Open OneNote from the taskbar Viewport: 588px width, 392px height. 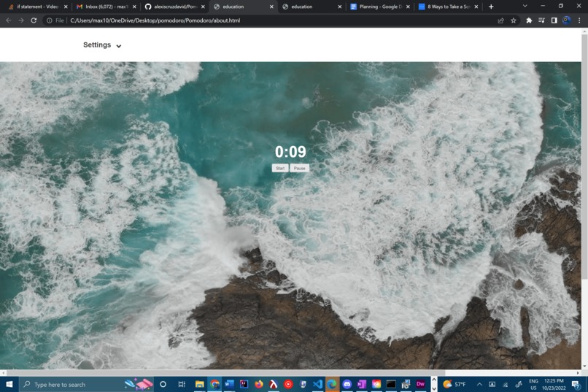[x=362, y=384]
